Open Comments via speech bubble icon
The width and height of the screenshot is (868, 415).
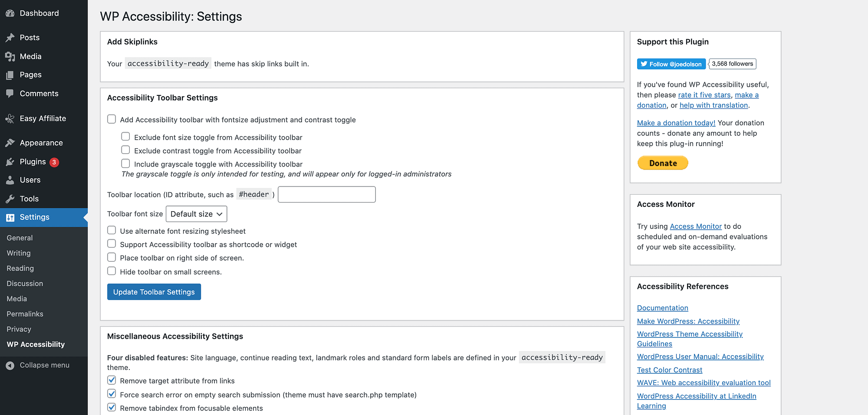tap(10, 93)
